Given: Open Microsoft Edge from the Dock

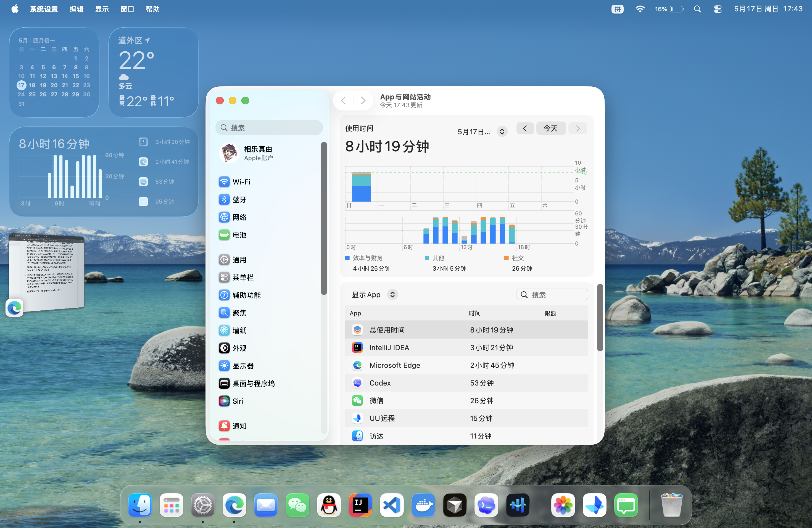Looking at the screenshot, I should click(x=234, y=505).
